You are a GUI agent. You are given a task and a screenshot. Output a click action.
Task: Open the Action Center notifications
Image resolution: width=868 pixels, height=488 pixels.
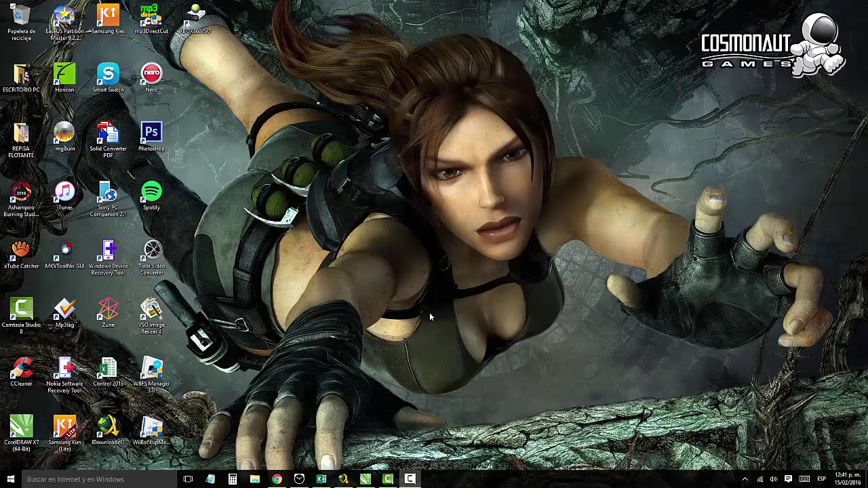tap(789, 479)
